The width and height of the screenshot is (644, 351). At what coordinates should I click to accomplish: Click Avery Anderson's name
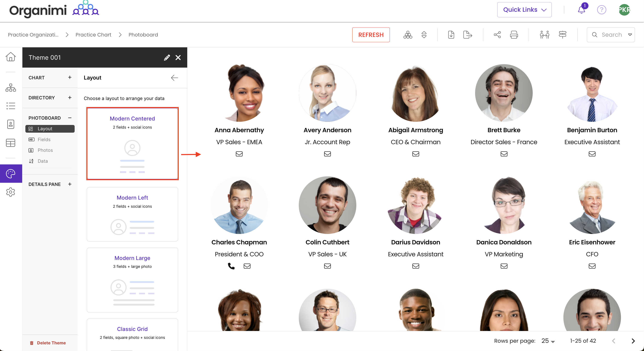[x=327, y=130]
